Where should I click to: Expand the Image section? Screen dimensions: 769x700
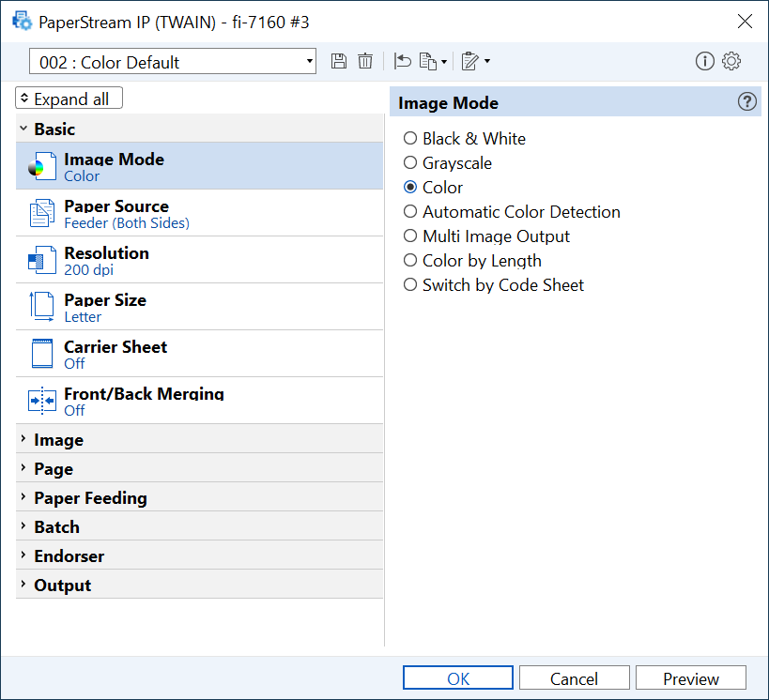tap(199, 439)
